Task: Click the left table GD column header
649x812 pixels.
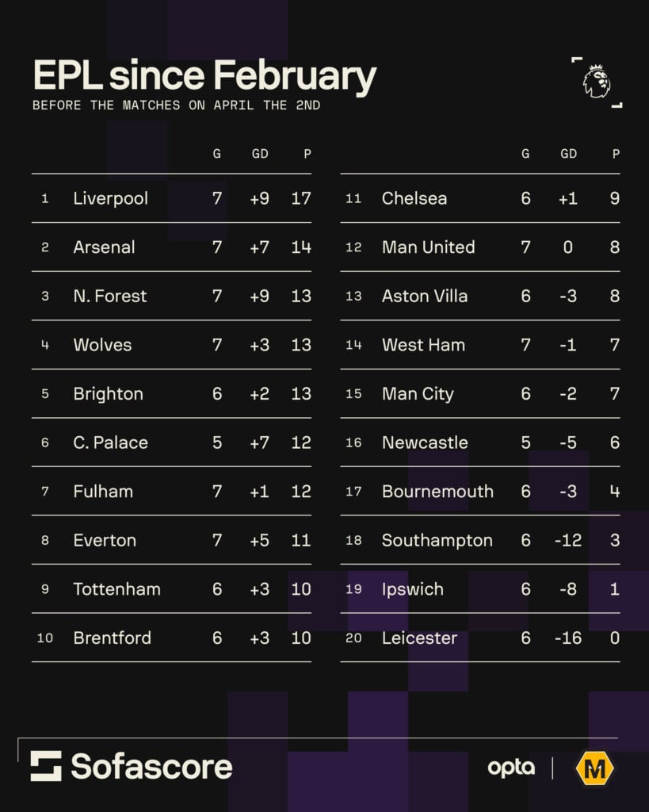Action: coord(260,154)
